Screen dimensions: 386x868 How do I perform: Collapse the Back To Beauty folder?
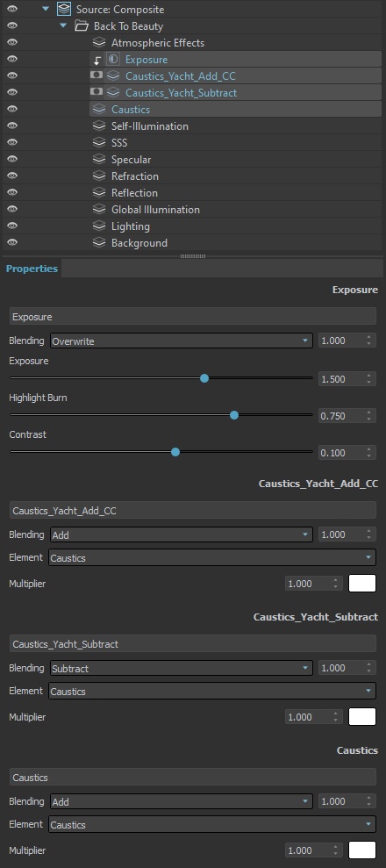point(63,25)
